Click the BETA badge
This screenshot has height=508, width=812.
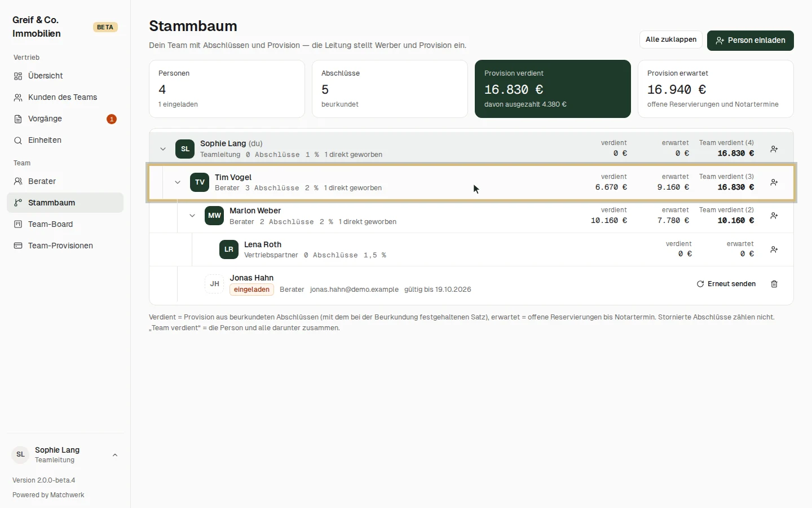tap(105, 27)
